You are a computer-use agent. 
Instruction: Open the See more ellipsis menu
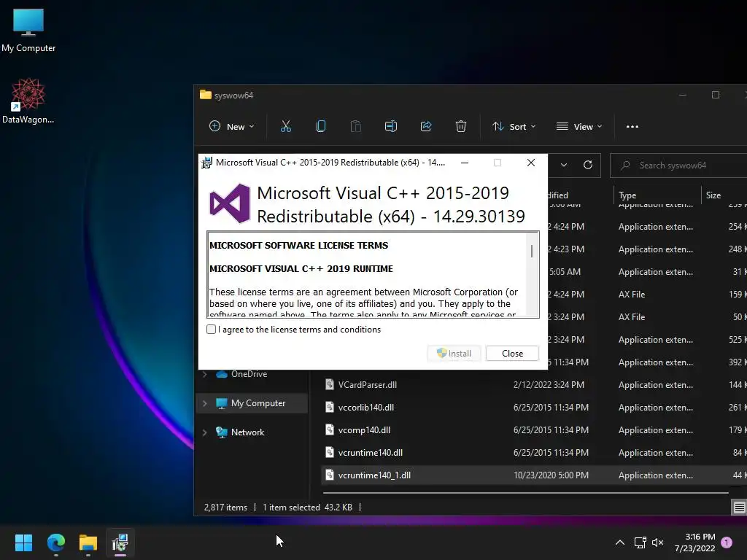[632, 127]
